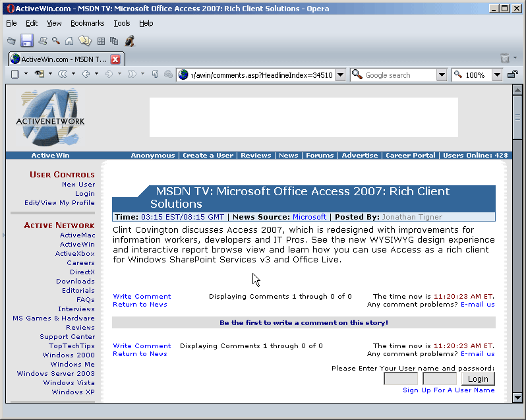Click the magnifier icon in Google search box

point(357,75)
